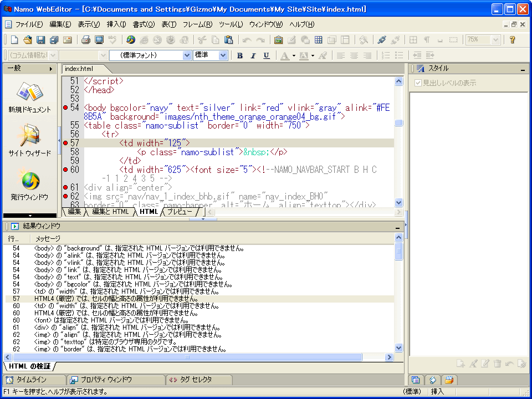
Task: Click the scroll-shaped panel tab icon
Action: click(x=433, y=380)
